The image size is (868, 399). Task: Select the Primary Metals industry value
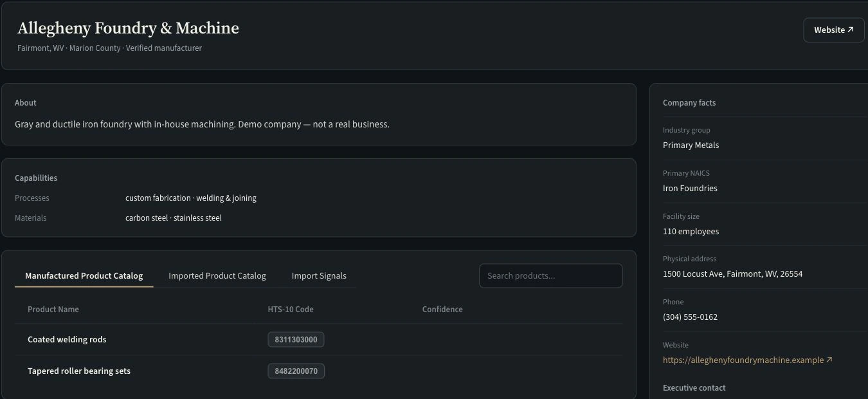691,145
